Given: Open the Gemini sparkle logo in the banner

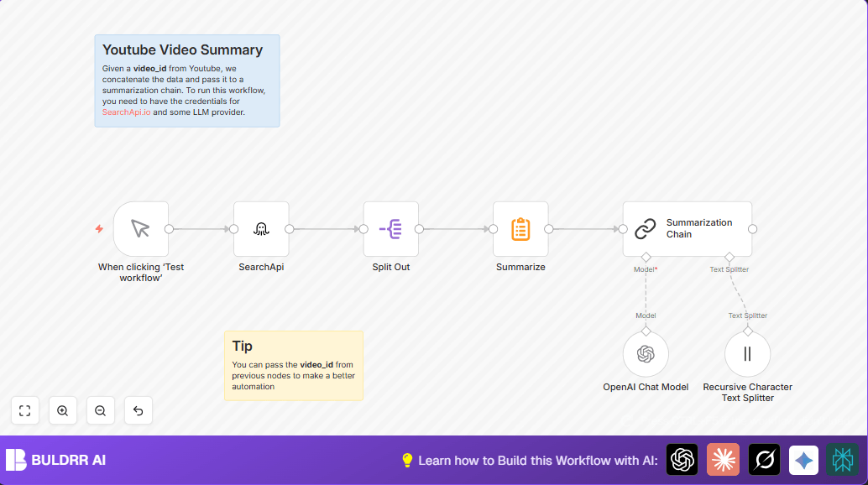Looking at the screenshot, I should 804,460.
